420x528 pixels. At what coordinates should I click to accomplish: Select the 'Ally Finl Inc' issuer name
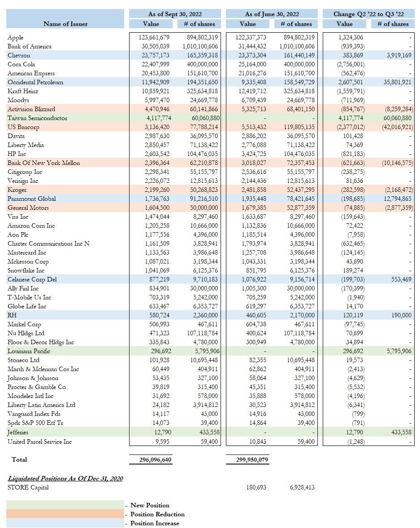(x=23, y=289)
